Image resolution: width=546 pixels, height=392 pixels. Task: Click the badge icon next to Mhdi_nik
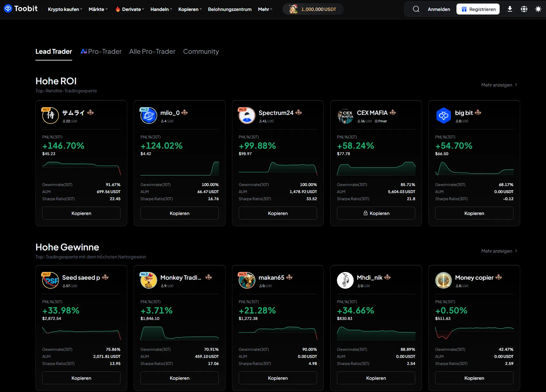click(x=388, y=277)
